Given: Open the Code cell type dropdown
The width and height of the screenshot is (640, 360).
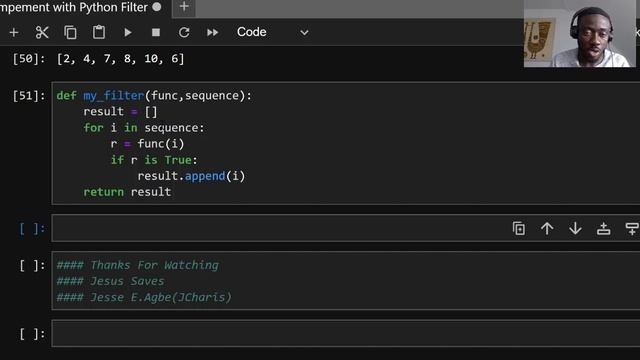Looking at the screenshot, I should click(273, 32).
